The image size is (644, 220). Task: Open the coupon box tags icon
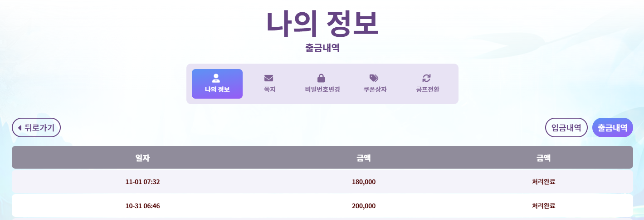click(374, 78)
